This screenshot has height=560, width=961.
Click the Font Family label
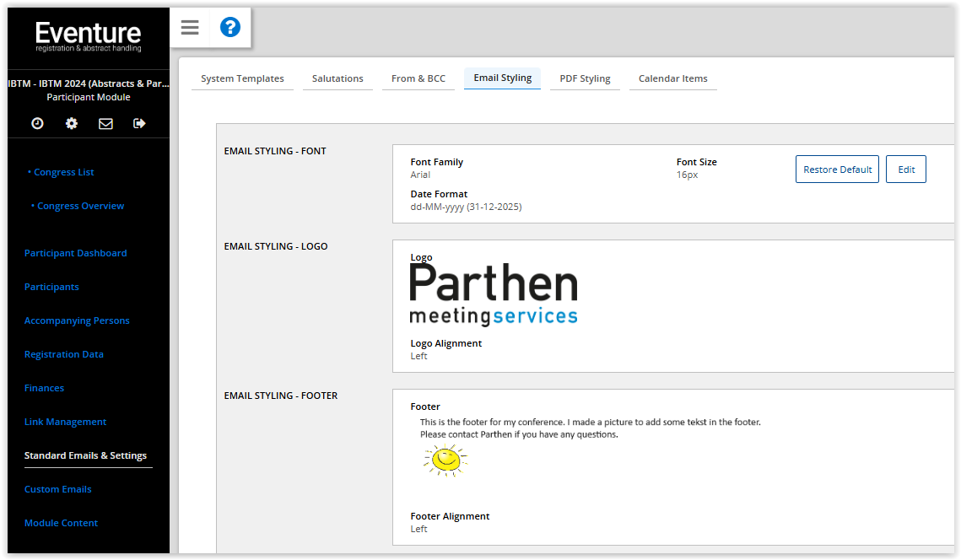437,162
